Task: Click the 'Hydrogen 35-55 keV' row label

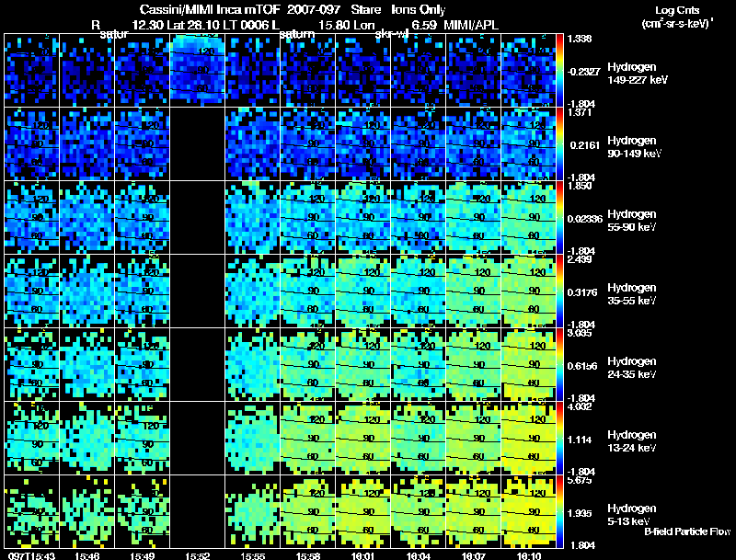Action: pos(632,294)
